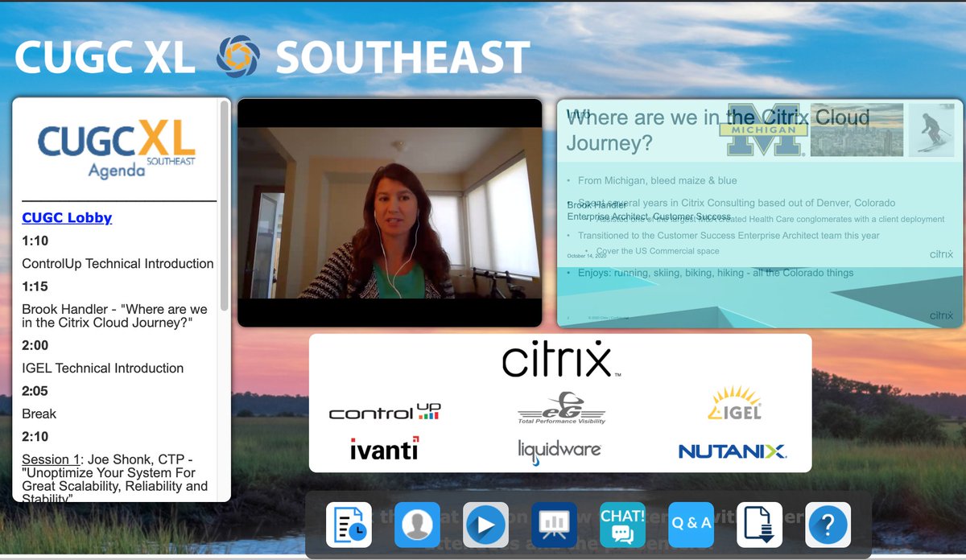
Task: Open the Q & A panel icon
Action: pos(691,525)
